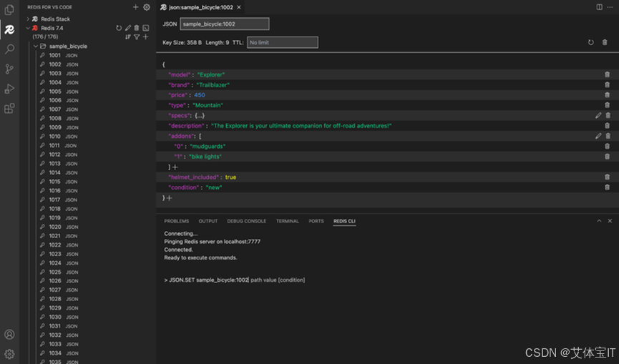The image size is (619, 364).
Task: Delete the "mudguards" array item
Action: (x=607, y=147)
